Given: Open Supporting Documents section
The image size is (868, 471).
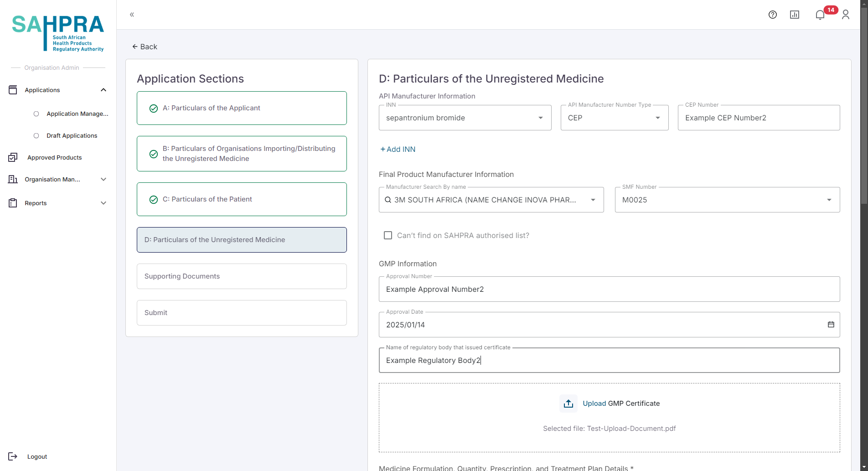Looking at the screenshot, I should (x=242, y=276).
